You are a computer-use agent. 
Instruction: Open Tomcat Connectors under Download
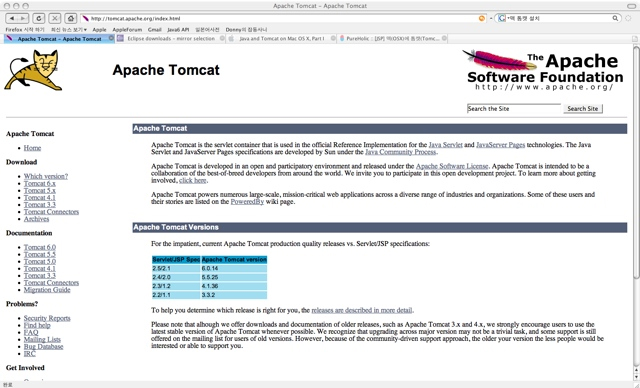point(51,212)
